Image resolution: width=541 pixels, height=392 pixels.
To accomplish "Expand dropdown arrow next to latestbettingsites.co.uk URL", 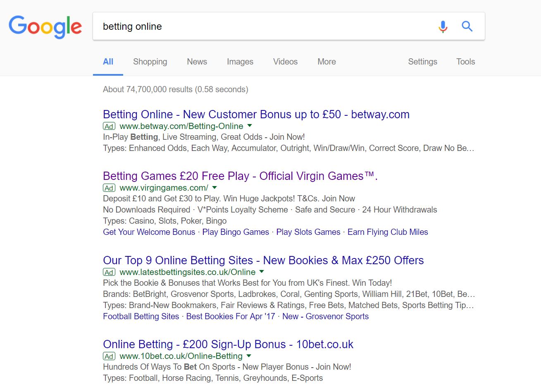I will (262, 272).
